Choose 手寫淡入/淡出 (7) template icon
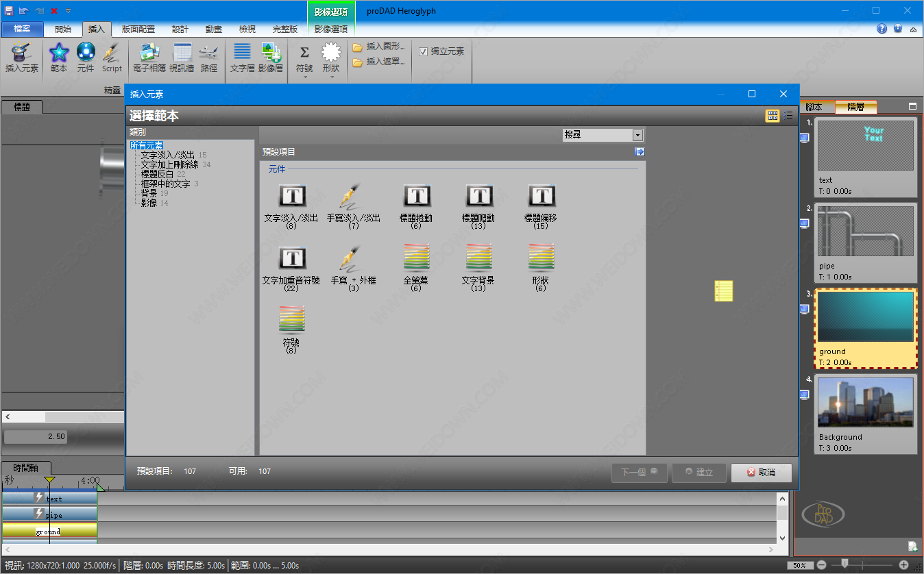 click(352, 196)
